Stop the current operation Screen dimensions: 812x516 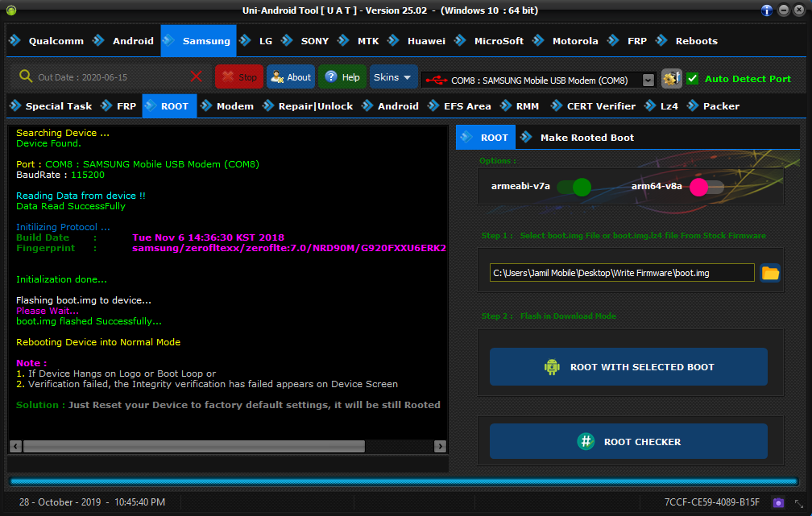[x=239, y=77]
